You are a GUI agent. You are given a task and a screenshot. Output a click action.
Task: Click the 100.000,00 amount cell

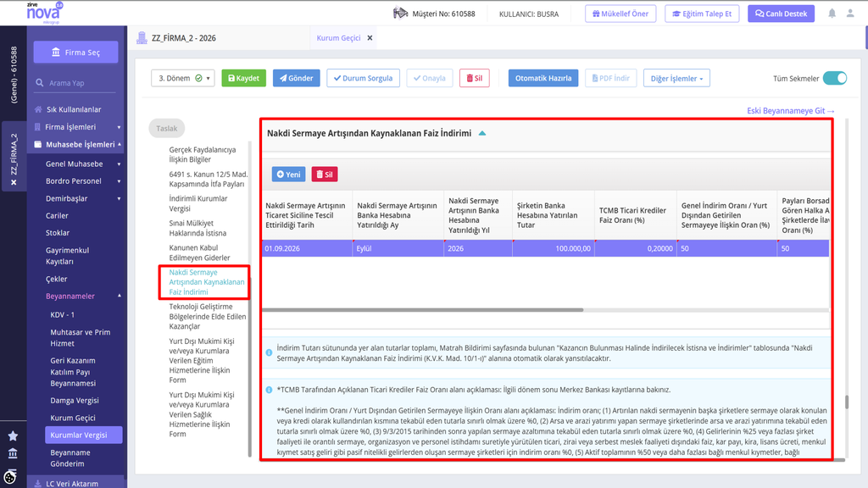[x=554, y=248]
